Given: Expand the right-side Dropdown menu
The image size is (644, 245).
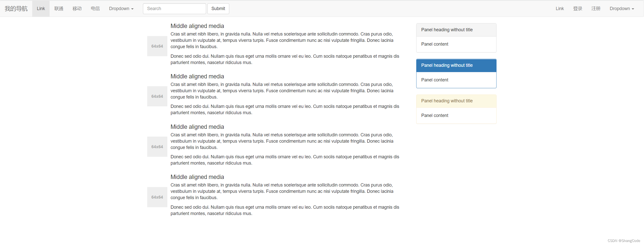Looking at the screenshot, I should (x=622, y=9).
